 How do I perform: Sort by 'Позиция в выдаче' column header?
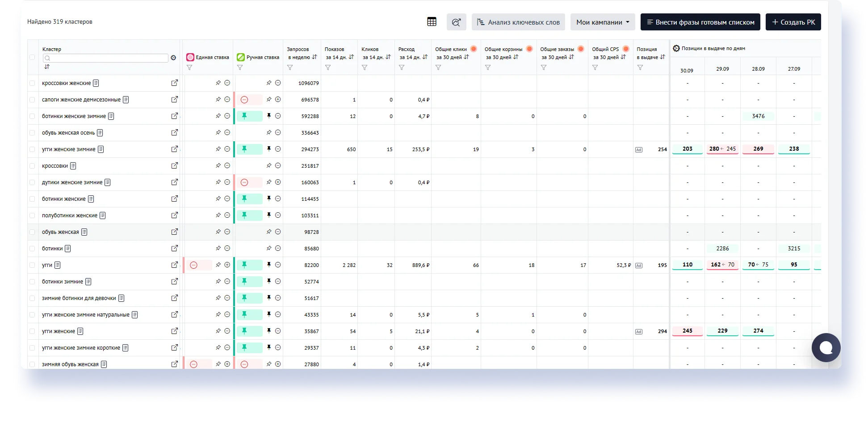point(662,57)
